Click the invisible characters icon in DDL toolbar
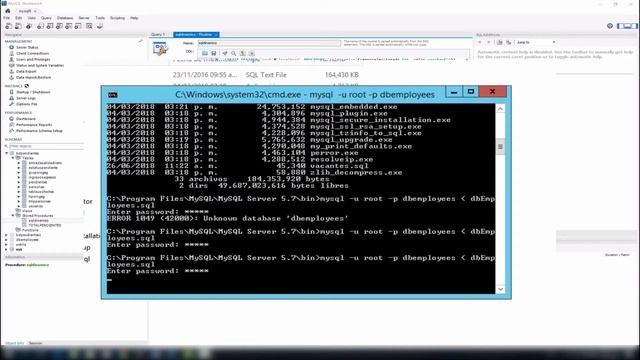This screenshot has width=640, height=360. pyautogui.click(x=242, y=53)
